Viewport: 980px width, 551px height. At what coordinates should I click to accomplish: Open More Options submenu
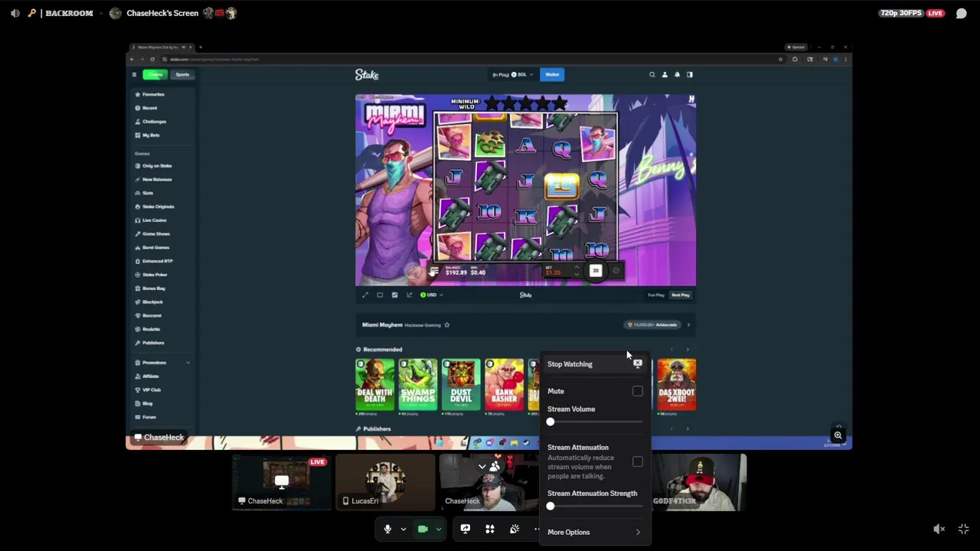(595, 532)
